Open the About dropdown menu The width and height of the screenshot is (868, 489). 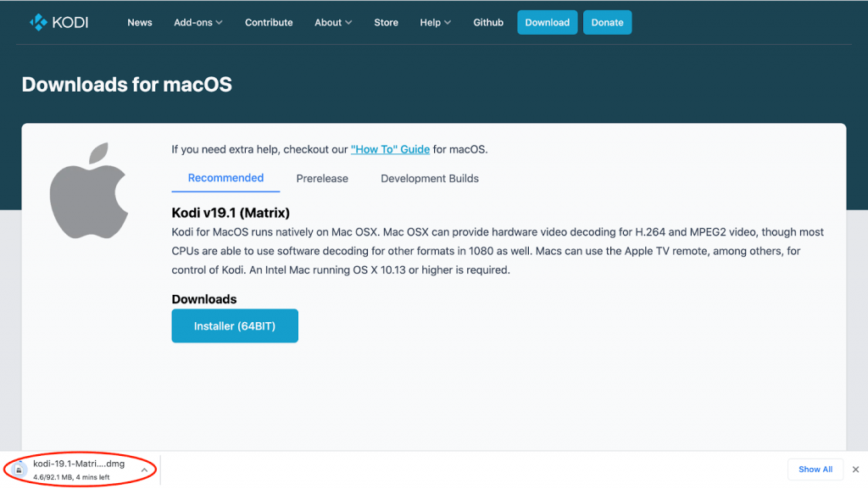tap(333, 23)
